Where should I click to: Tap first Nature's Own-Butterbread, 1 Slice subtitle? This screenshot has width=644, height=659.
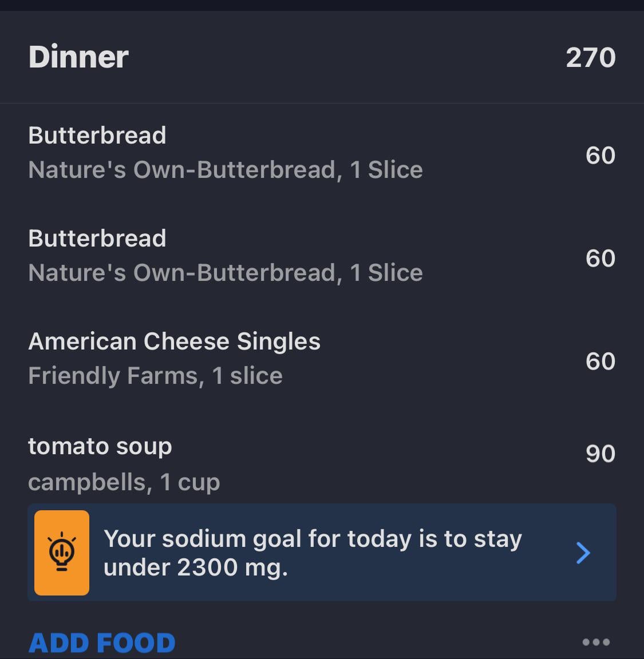pos(226,169)
